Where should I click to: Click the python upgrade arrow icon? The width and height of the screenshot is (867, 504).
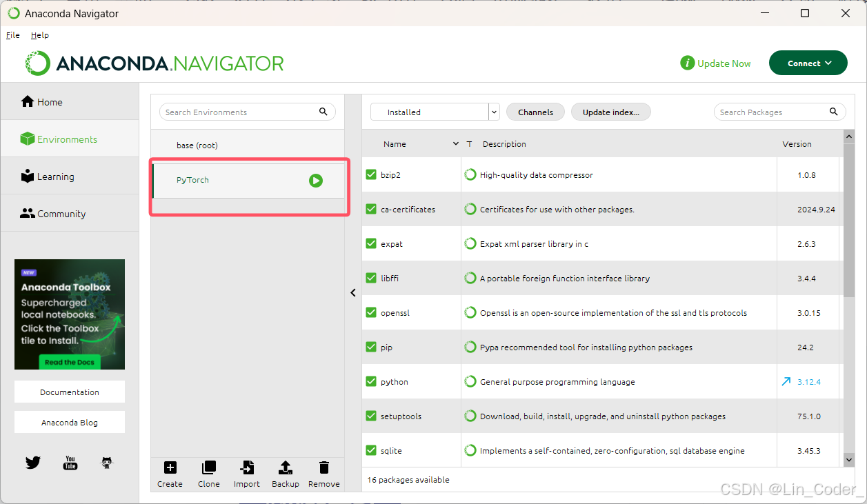coord(786,381)
